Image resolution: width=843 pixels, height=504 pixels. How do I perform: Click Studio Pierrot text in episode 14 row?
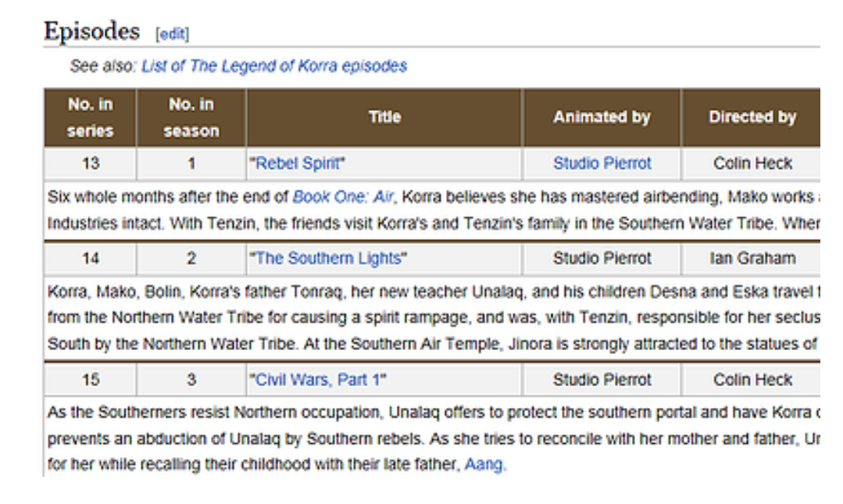(x=602, y=259)
